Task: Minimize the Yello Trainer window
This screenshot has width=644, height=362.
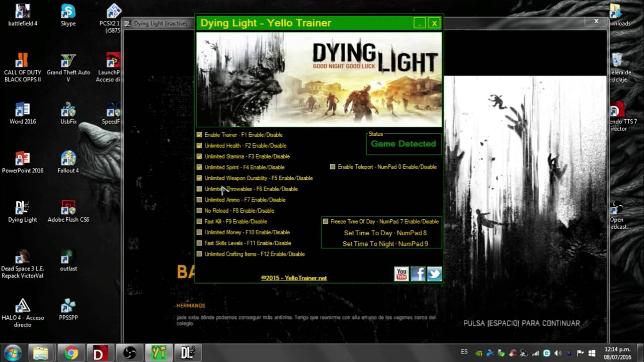Action: pos(420,23)
